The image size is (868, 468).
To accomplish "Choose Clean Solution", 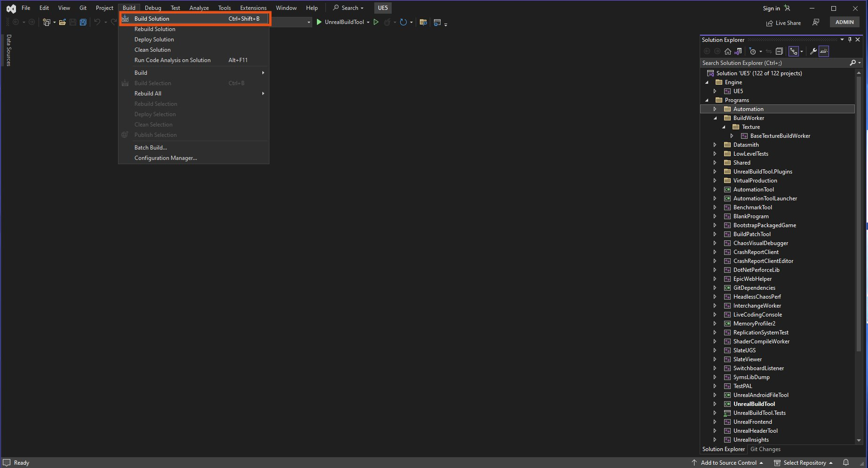I will point(194,50).
